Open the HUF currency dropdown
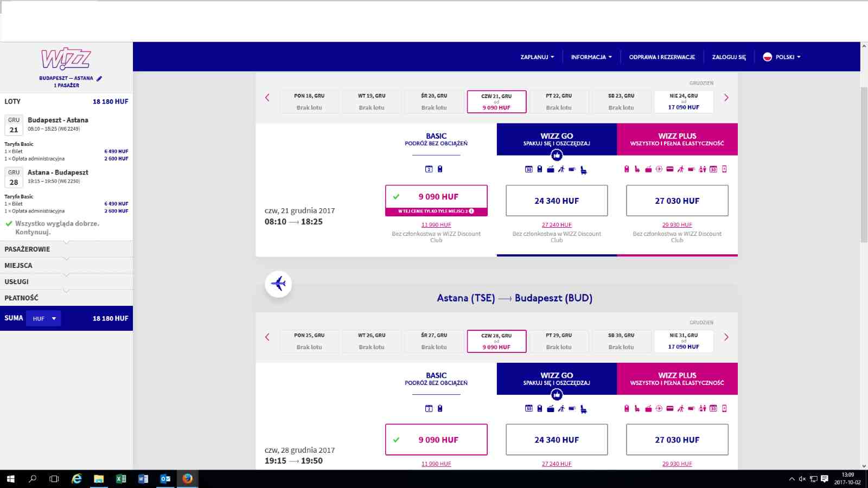868x488 pixels. (44, 318)
